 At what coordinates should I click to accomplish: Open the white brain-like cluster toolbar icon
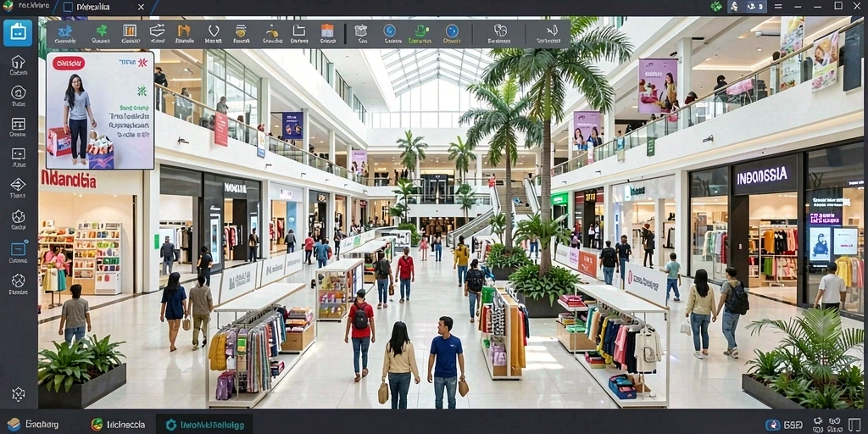pyautogui.click(x=500, y=31)
